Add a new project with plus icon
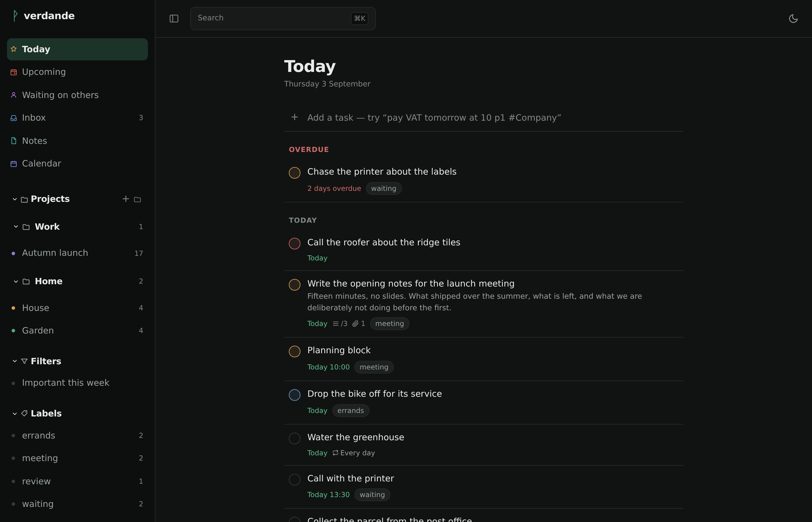The image size is (812, 522). [126, 199]
